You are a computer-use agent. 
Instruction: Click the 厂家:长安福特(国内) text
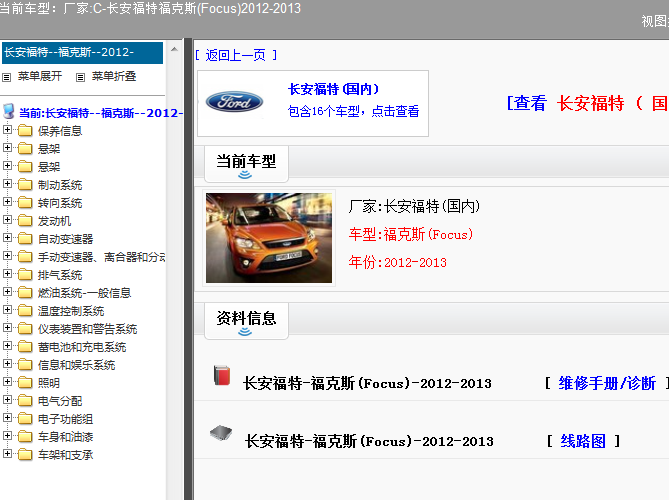point(414,206)
